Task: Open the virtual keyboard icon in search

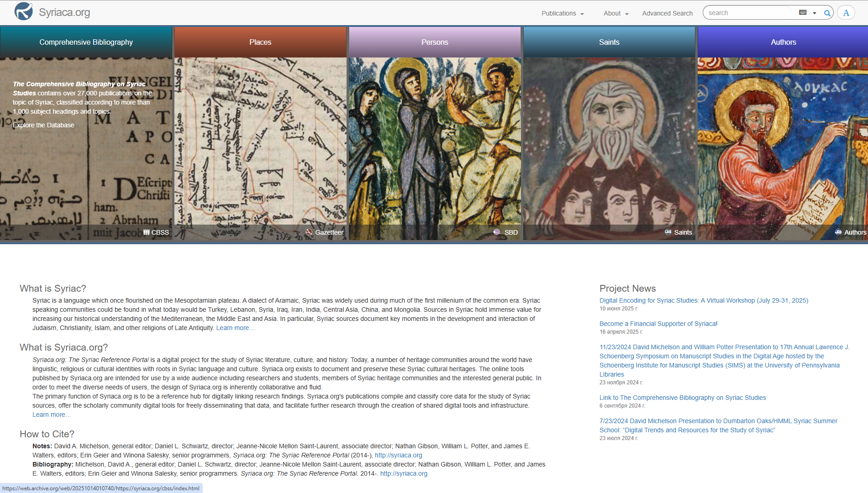Action: 803,13
